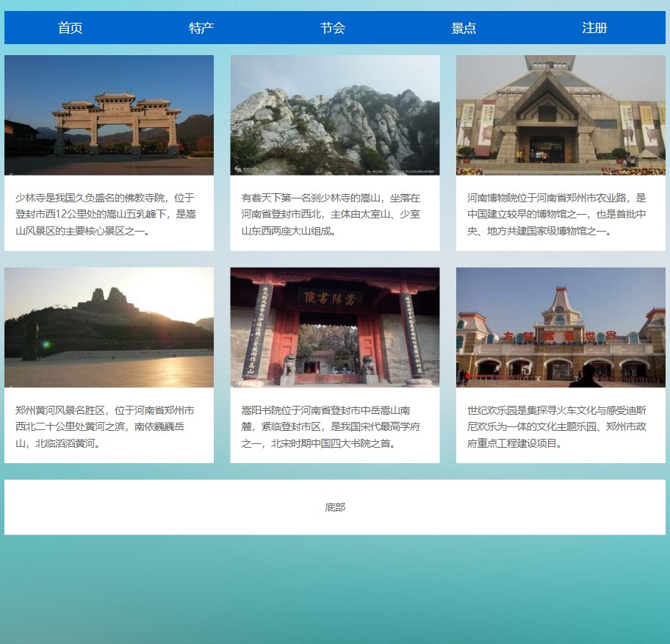Switch to the 景点 page
The width and height of the screenshot is (670, 644).
464,28
